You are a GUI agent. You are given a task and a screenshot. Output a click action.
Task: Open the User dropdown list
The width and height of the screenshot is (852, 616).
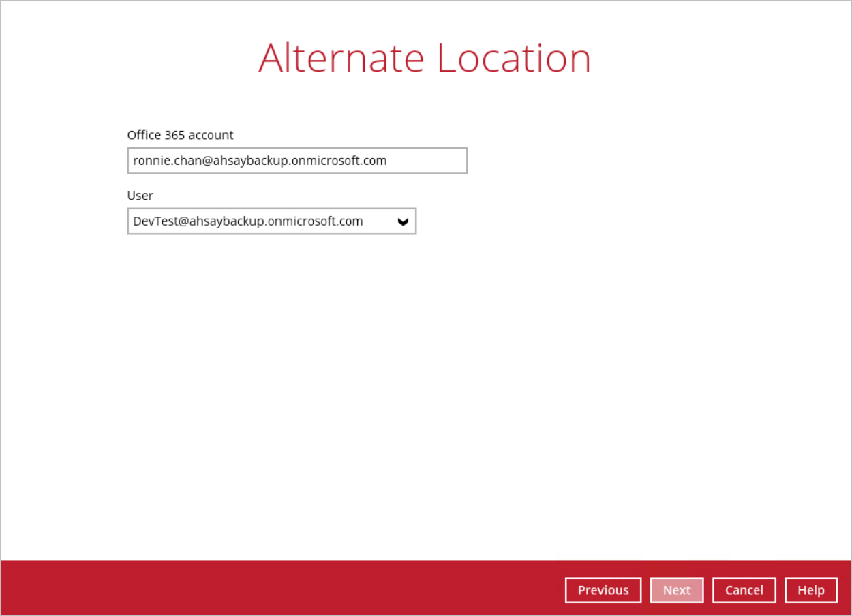pyautogui.click(x=271, y=221)
